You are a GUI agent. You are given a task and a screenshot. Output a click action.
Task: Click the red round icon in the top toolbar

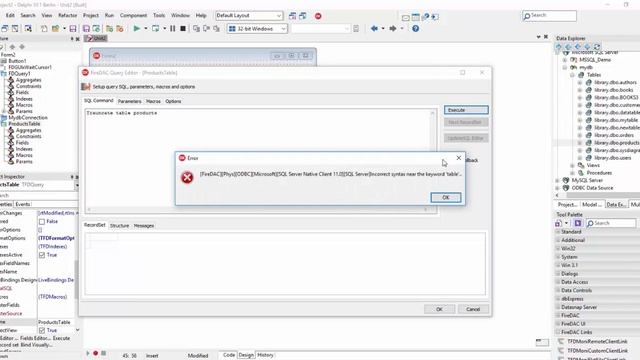[318, 16]
